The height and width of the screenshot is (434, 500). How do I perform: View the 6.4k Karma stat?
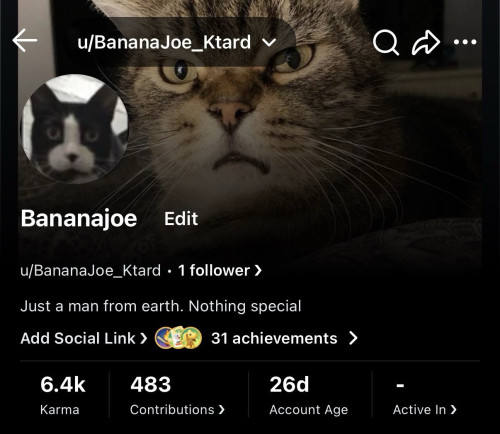(x=63, y=395)
